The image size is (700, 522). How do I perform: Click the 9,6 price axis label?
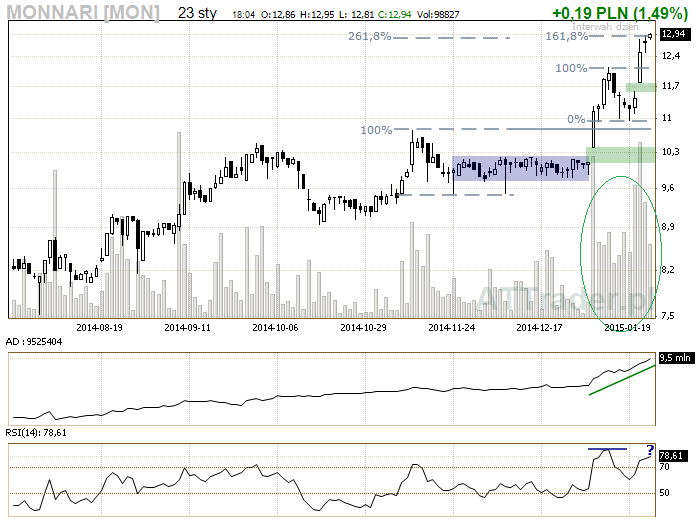pyautogui.click(x=668, y=188)
